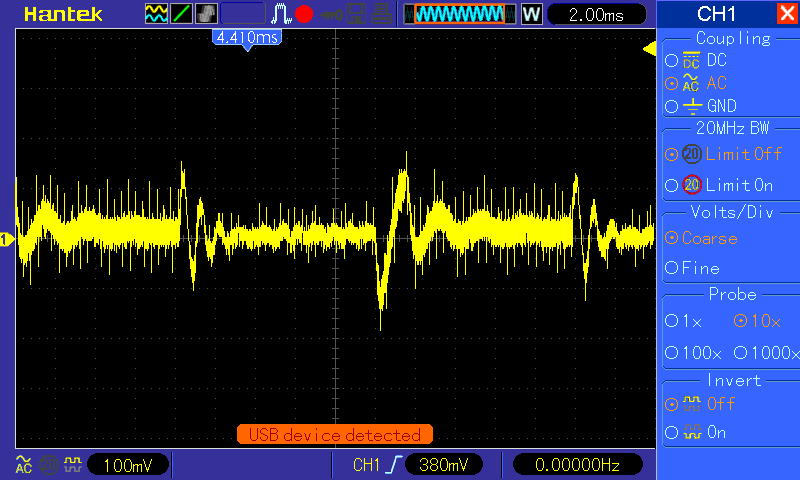The height and width of the screenshot is (480, 800).
Task: Click the 380mV trigger level readout
Action: click(x=443, y=465)
